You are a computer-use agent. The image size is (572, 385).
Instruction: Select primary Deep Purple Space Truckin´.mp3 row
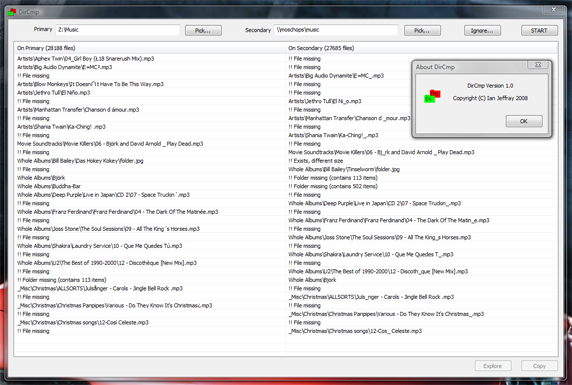103,195
